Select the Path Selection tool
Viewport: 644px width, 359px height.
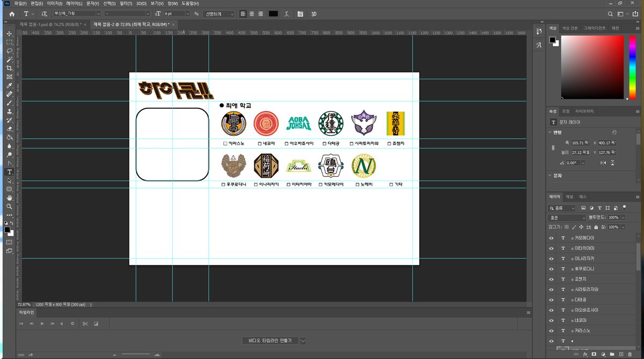[x=9, y=181]
